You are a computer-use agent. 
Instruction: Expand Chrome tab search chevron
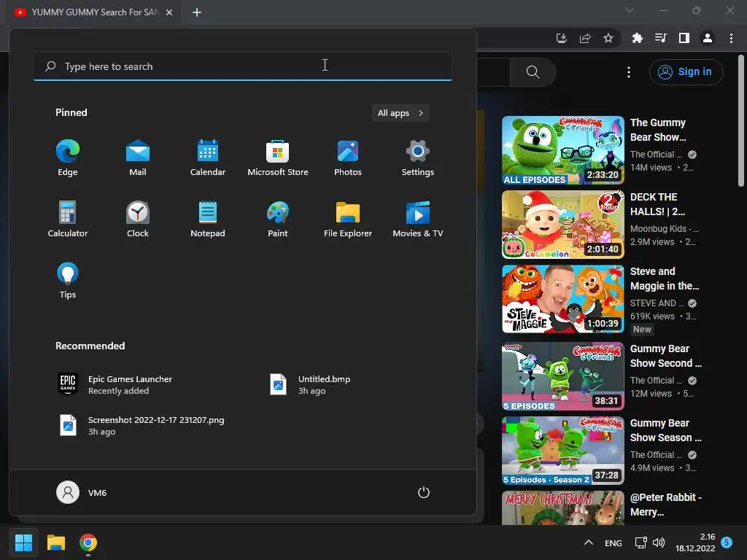tap(630, 10)
